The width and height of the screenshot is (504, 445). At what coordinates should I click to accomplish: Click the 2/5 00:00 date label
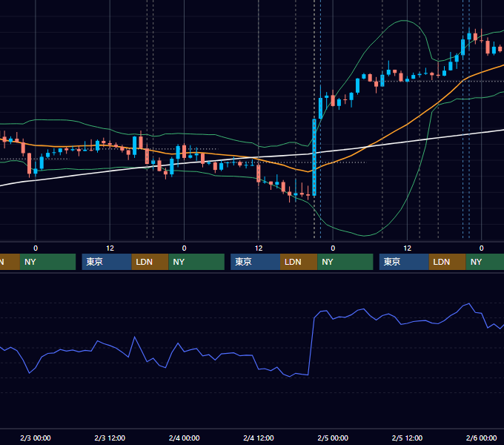pos(333,438)
